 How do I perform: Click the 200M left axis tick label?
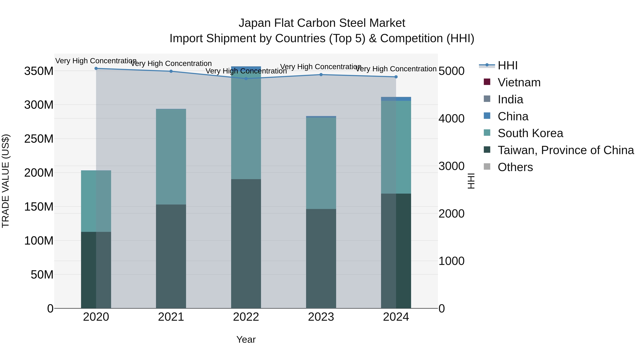[39, 173]
